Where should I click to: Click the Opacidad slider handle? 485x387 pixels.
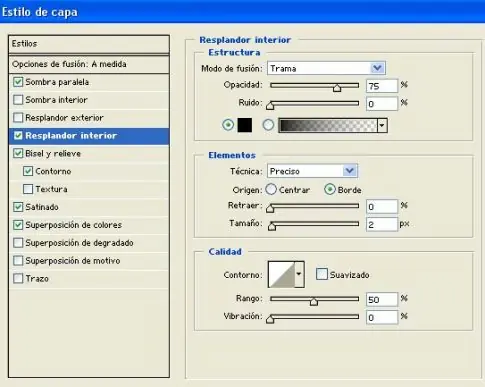tap(337, 88)
